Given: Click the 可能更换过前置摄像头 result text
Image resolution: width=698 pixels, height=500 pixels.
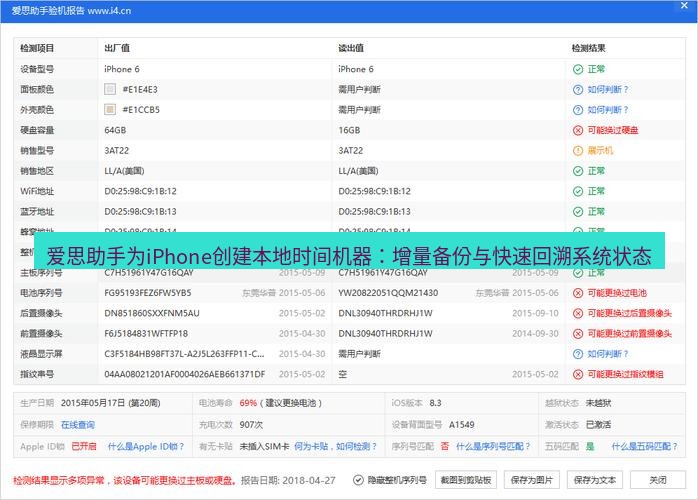Looking at the screenshot, I should tap(629, 333).
